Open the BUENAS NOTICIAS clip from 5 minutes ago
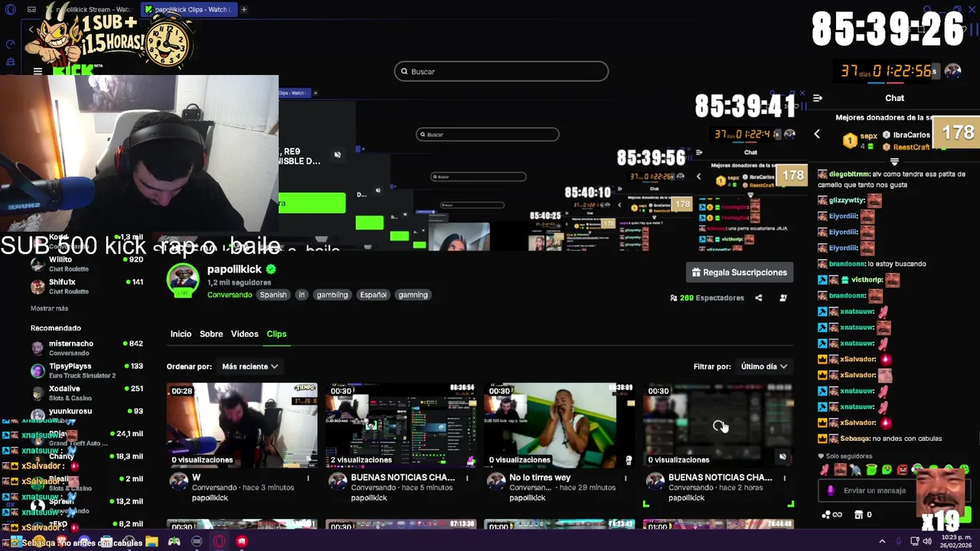Screen dimensions: 980x551 400,425
